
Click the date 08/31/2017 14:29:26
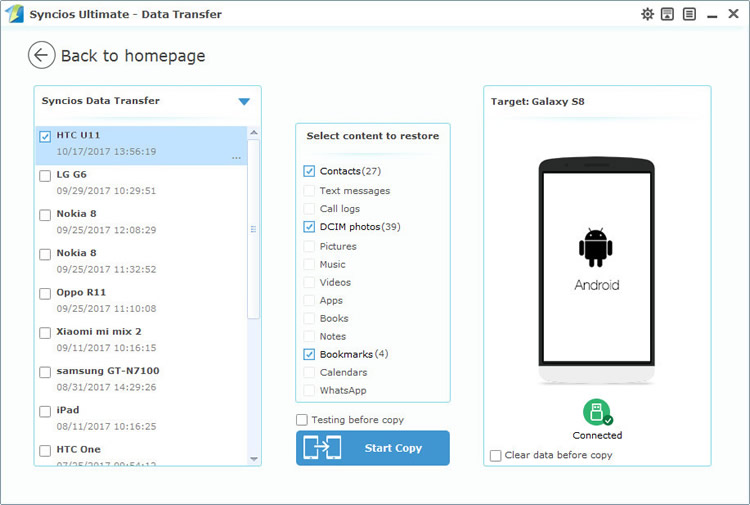[106, 387]
